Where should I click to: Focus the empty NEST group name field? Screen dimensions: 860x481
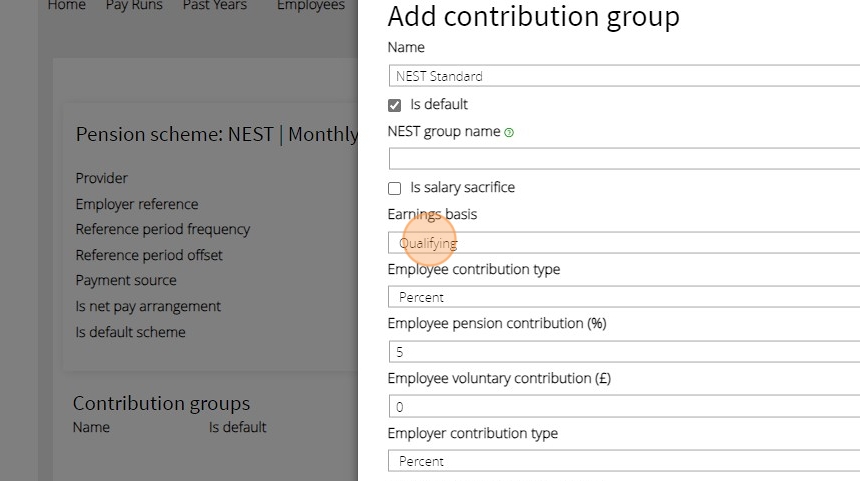tap(624, 158)
